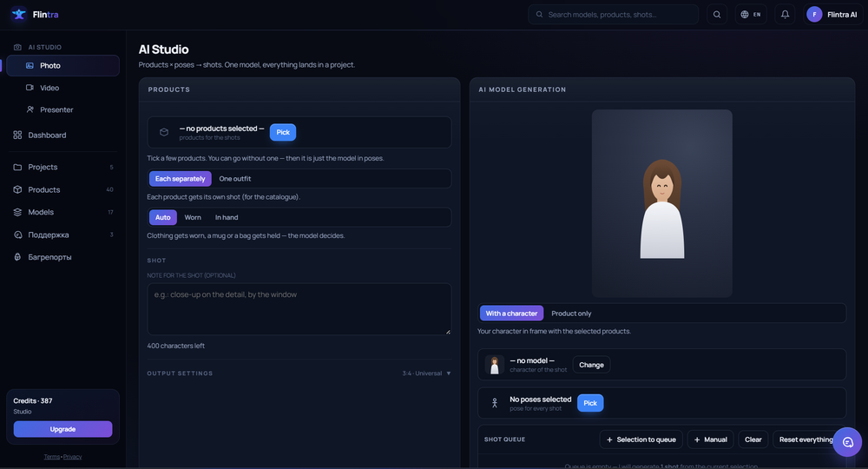Click the 400 characters left text

(175, 346)
